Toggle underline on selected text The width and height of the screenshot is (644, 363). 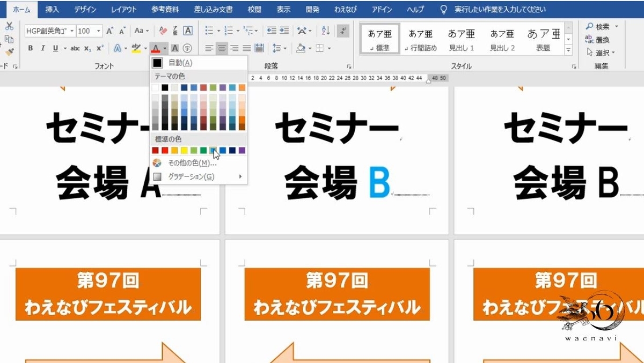(54, 48)
